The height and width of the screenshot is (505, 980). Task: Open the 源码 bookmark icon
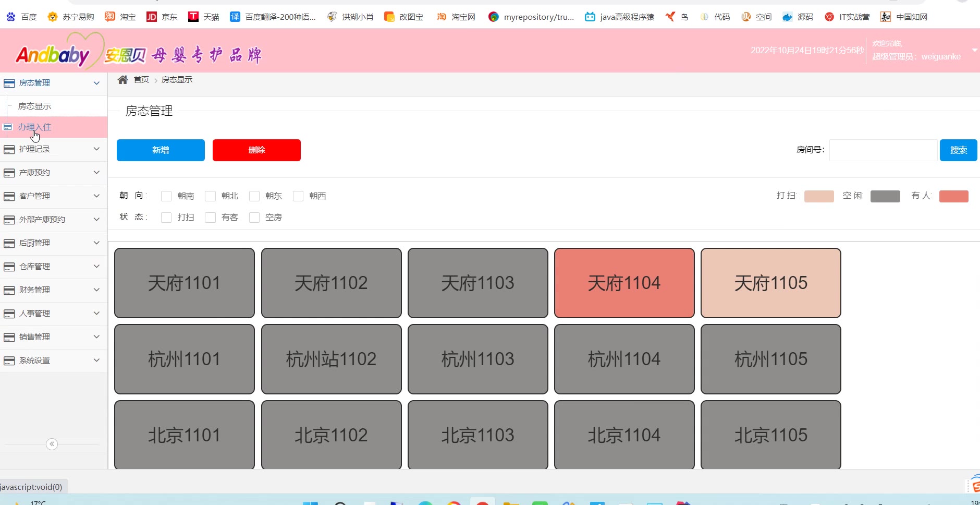pos(788,17)
